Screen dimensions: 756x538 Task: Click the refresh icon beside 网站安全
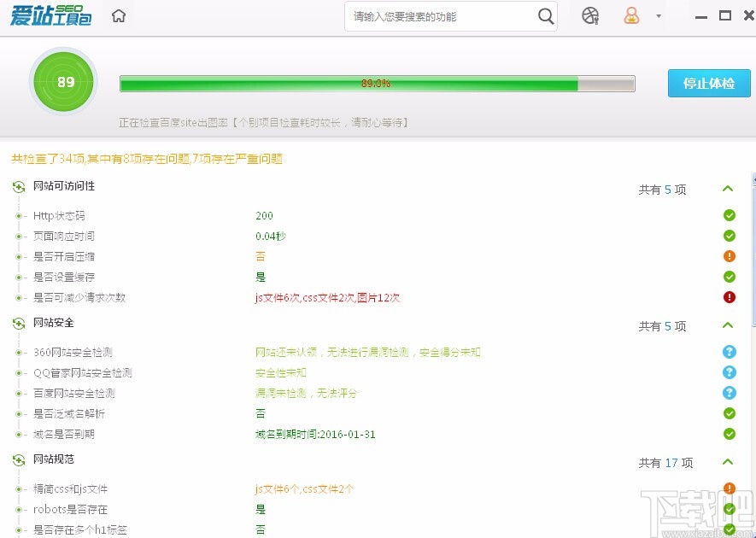click(x=17, y=323)
